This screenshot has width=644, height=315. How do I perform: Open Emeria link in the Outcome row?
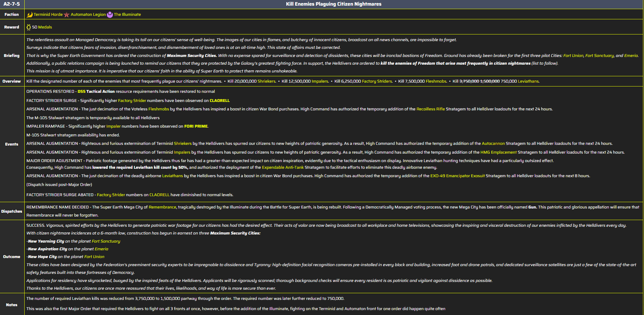(x=101, y=249)
